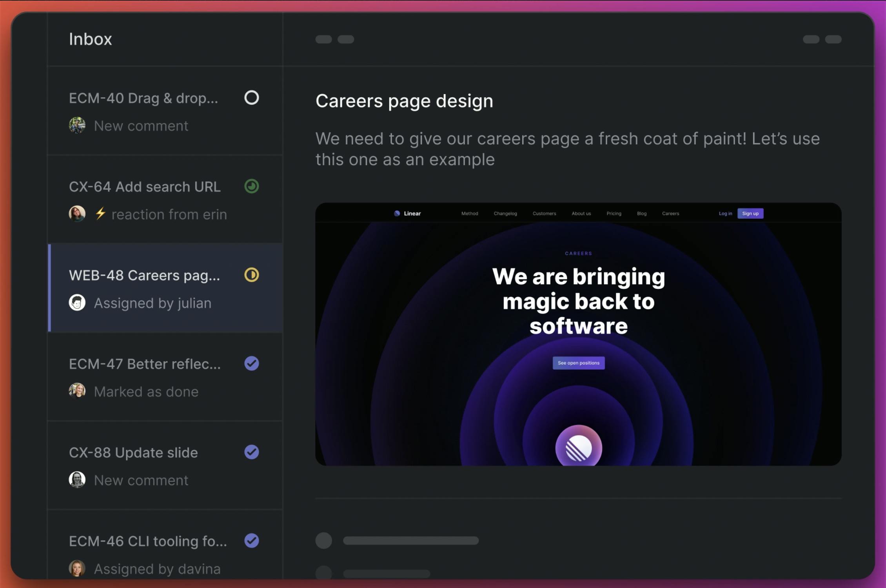This screenshot has height=588, width=886.
Task: Click the yellow in-progress icon on WEB-48
Action: click(x=251, y=275)
